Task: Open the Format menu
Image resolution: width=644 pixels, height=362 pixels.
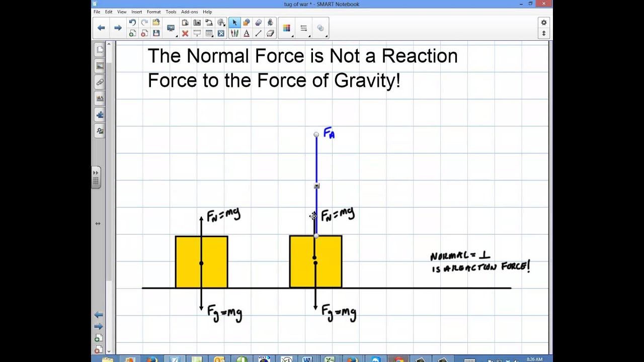Action: coord(153,12)
